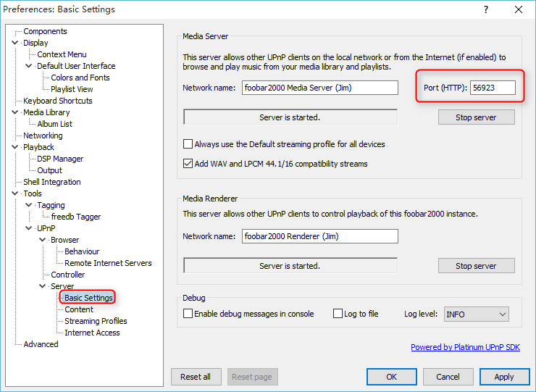
Task: Close the Preferences dialog window
Action: (x=519, y=9)
